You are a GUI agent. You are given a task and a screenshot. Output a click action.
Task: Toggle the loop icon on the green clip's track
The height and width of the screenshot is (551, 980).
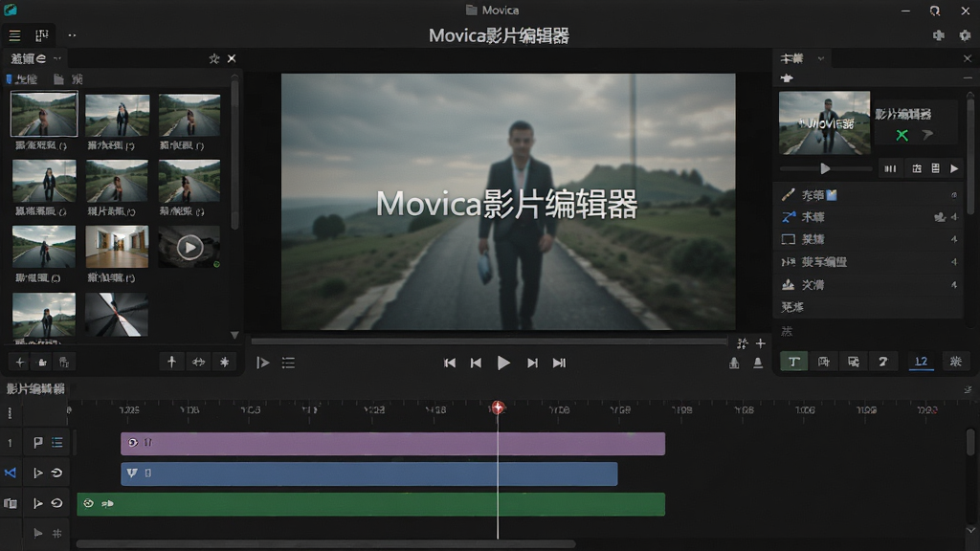56,503
